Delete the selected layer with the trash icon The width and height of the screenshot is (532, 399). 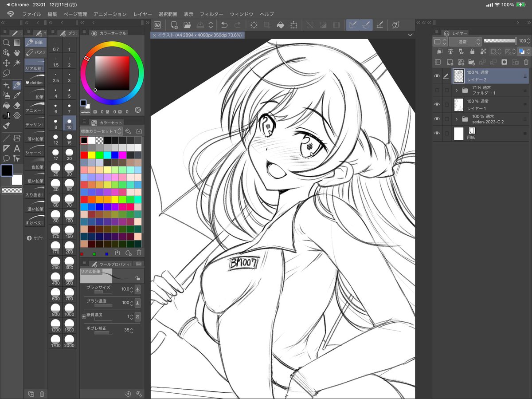[x=527, y=62]
